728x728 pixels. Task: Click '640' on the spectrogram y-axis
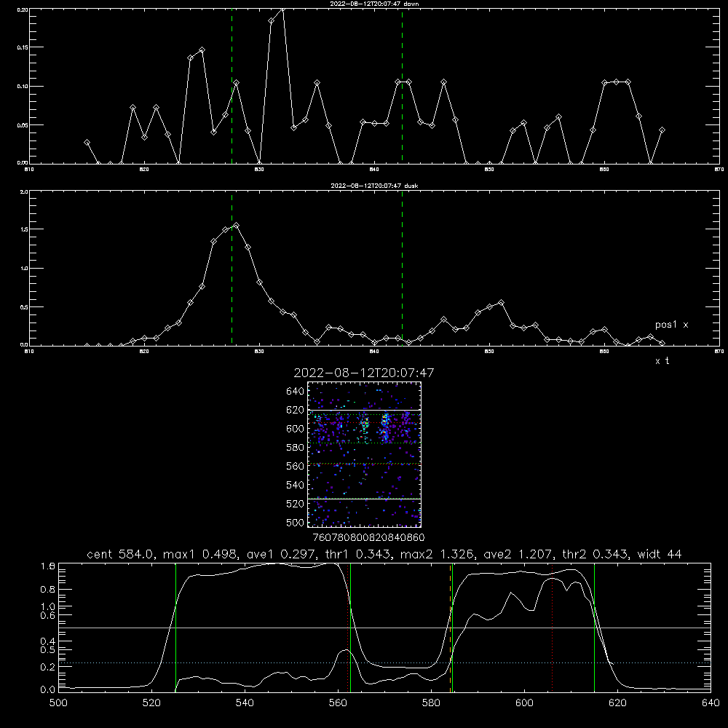[x=296, y=392]
